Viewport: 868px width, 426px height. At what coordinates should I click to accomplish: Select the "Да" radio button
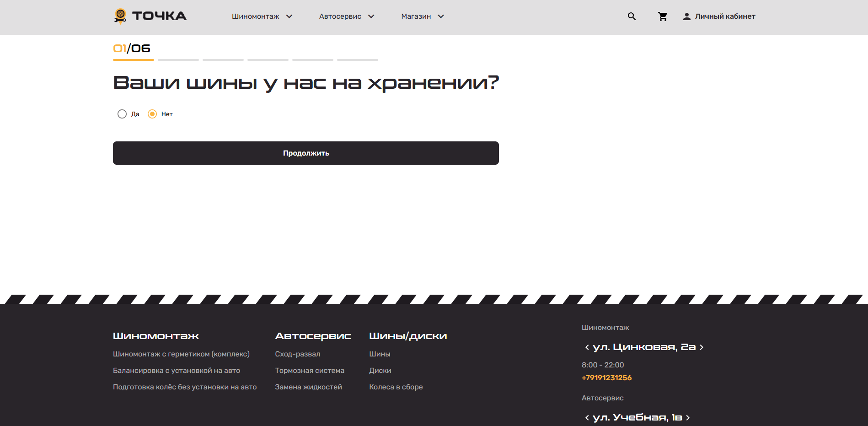tap(122, 114)
